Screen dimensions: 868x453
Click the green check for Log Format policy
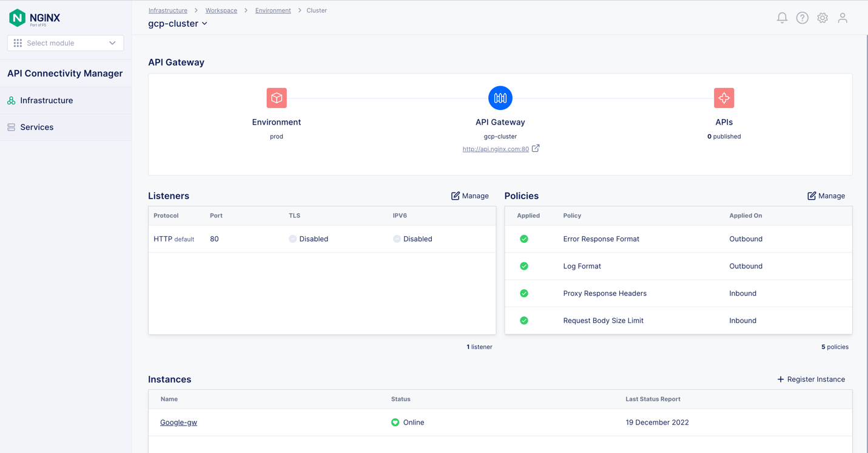(x=524, y=266)
